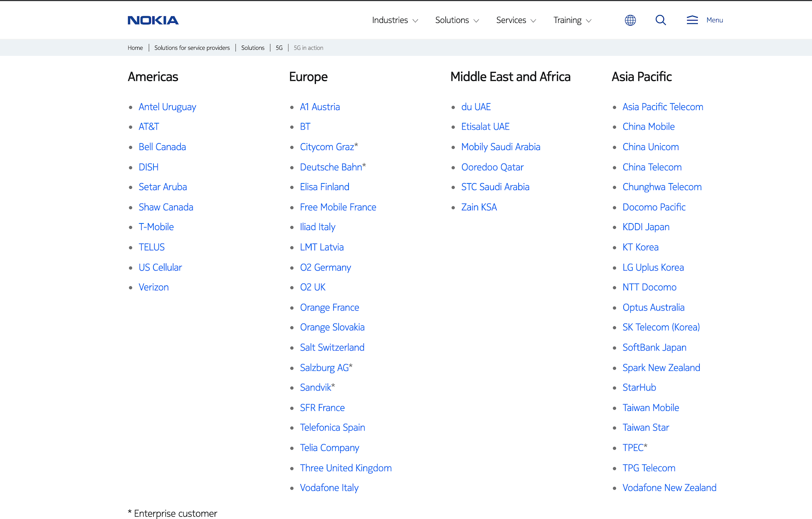This screenshot has height=519, width=812.
Task: Open the 5G breadcrumb link
Action: (x=279, y=48)
